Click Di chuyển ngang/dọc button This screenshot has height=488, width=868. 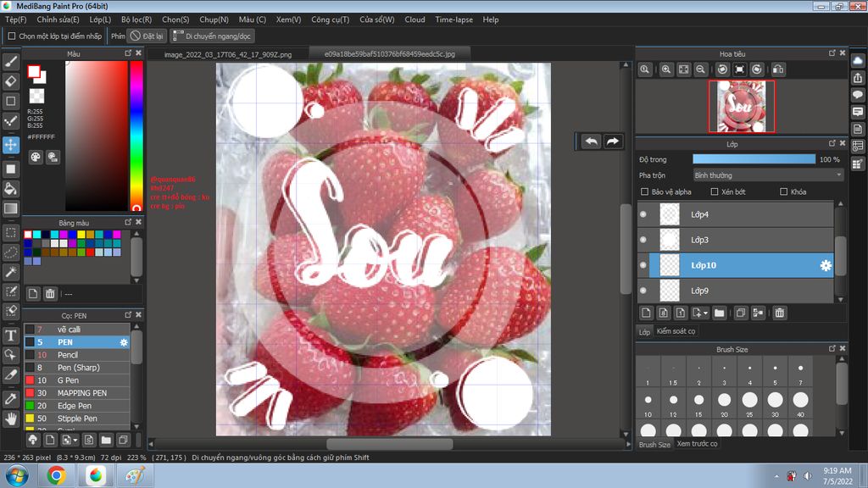tap(212, 36)
